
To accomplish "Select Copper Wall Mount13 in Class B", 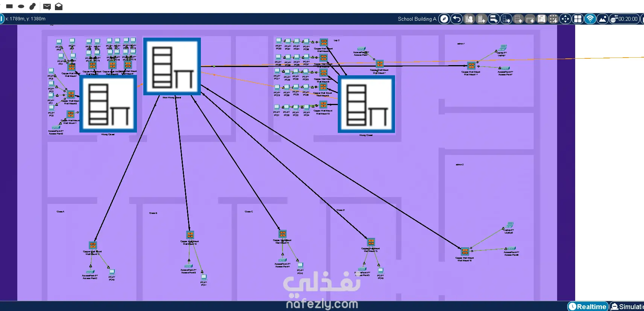I will click(190, 235).
